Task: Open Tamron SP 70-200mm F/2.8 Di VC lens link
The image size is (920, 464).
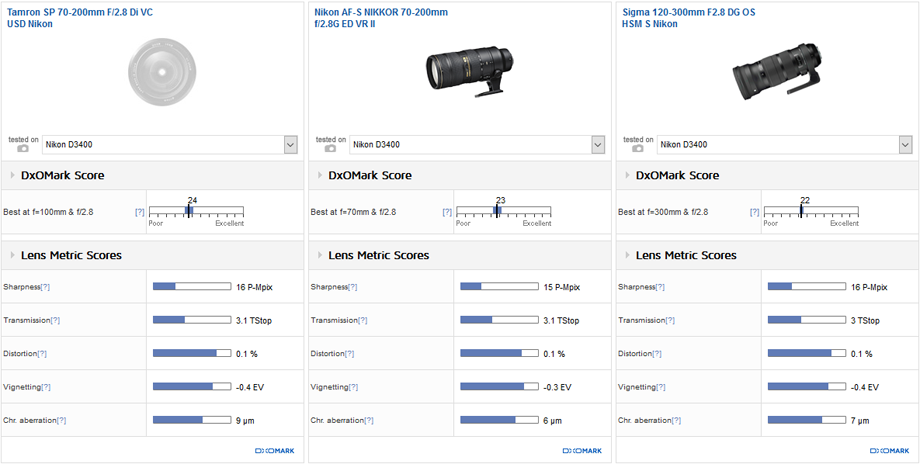Action: click(x=80, y=18)
